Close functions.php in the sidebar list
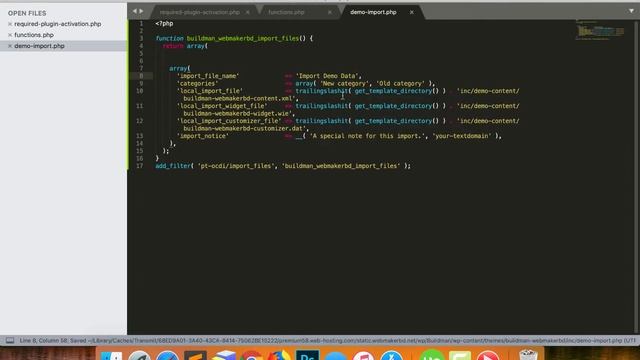The height and width of the screenshot is (360, 640). [10, 35]
